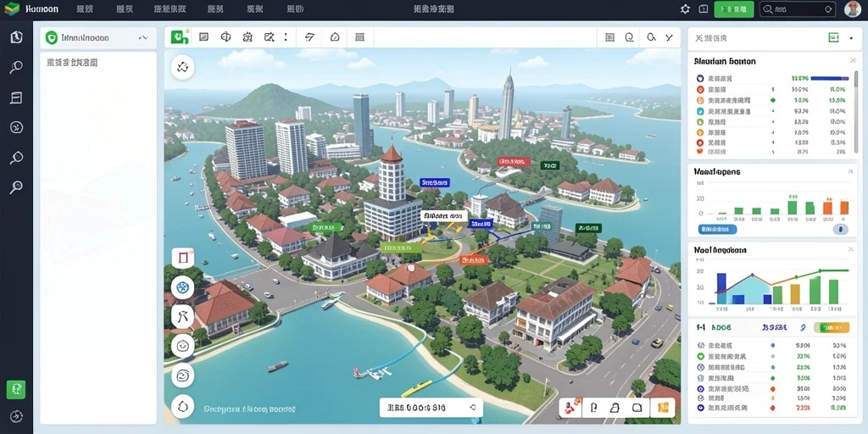Open the user avatar in top right corner

[x=853, y=8]
